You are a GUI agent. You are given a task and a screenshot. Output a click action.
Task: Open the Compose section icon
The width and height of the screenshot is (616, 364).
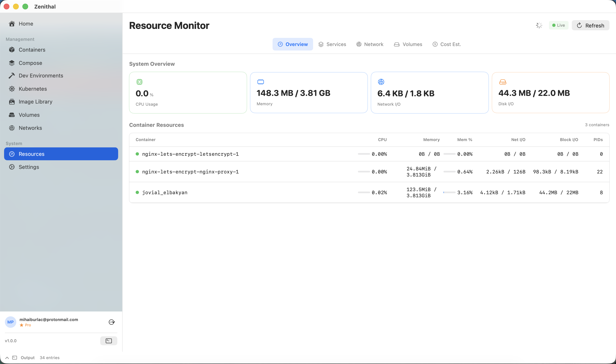[12, 63]
